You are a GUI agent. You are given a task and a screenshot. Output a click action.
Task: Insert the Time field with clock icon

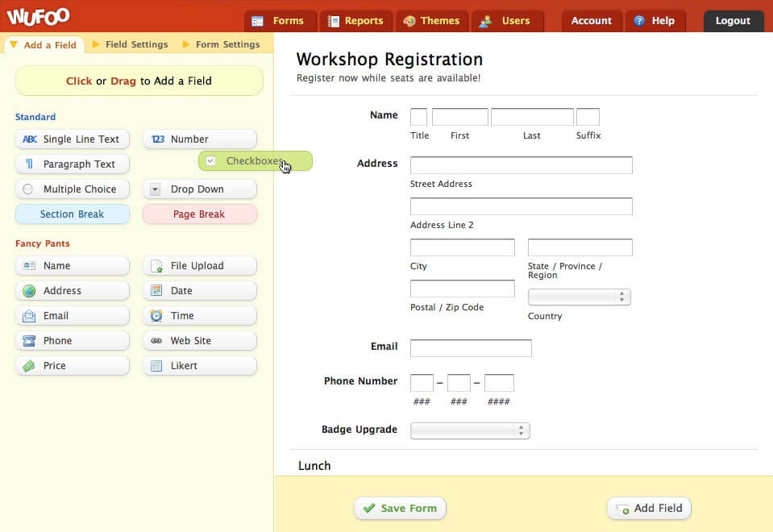pyautogui.click(x=199, y=316)
